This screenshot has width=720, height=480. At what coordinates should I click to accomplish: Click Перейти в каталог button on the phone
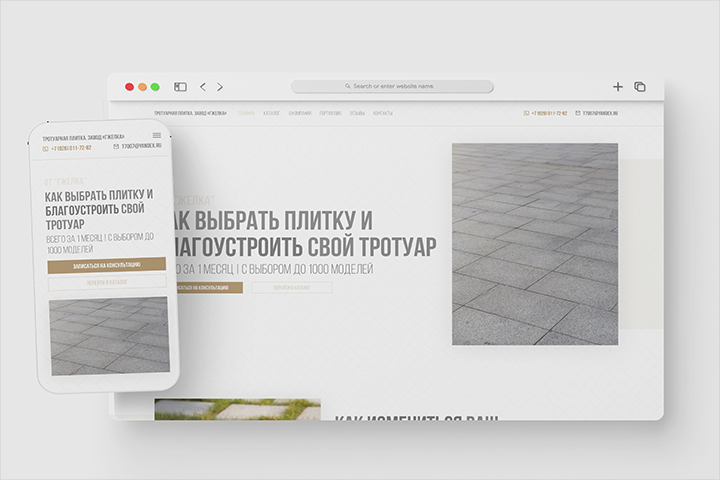(x=107, y=282)
